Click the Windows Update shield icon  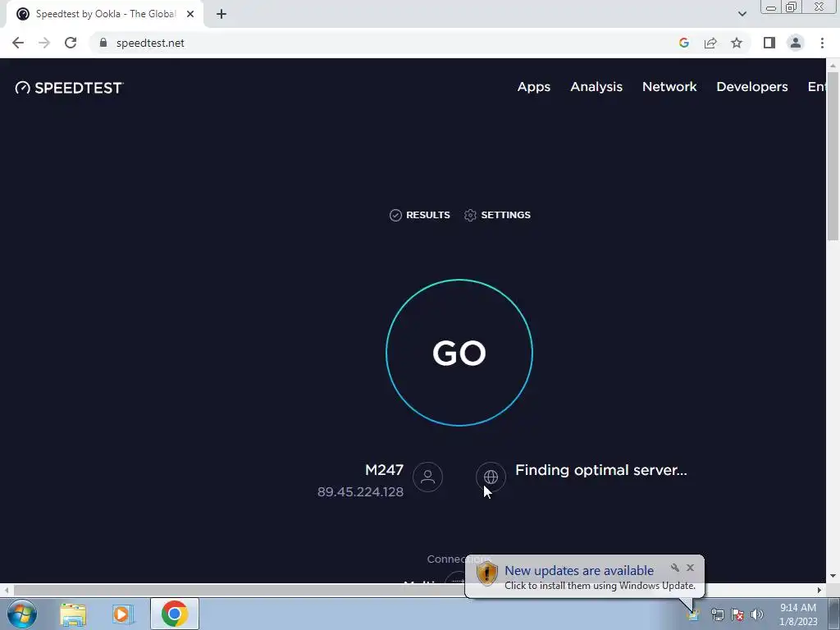[487, 573]
